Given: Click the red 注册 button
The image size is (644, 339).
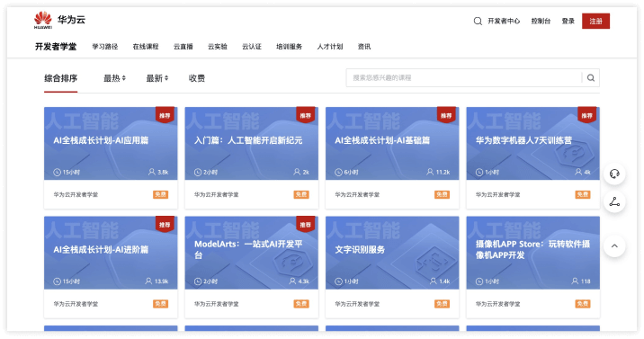Looking at the screenshot, I should [x=596, y=21].
